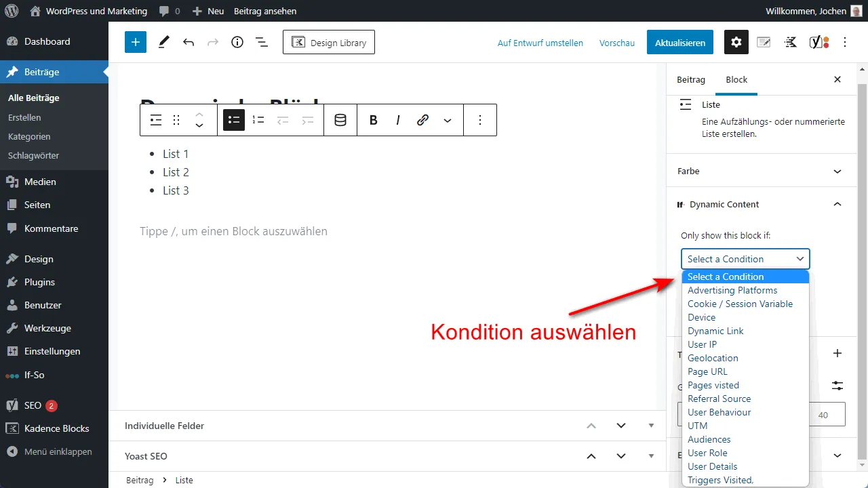Toggle the settings gear sidebar button

pos(736,42)
